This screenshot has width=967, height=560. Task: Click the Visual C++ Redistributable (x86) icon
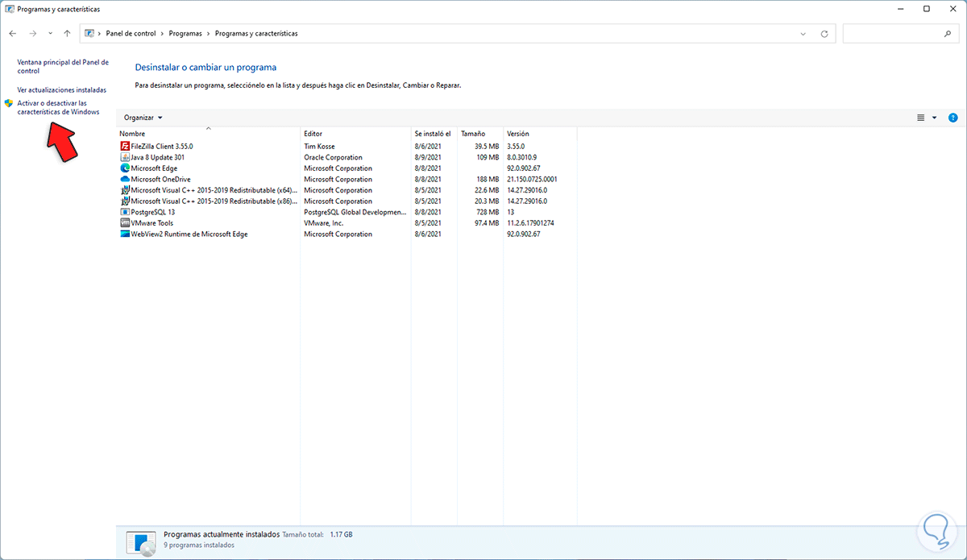click(x=125, y=201)
